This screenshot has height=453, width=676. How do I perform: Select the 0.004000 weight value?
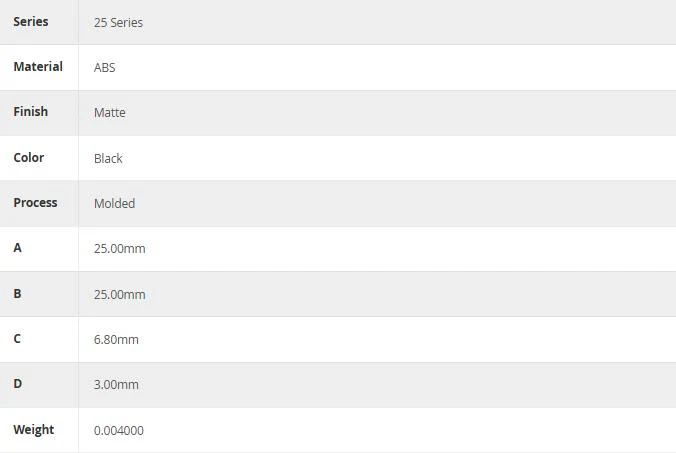coord(119,430)
